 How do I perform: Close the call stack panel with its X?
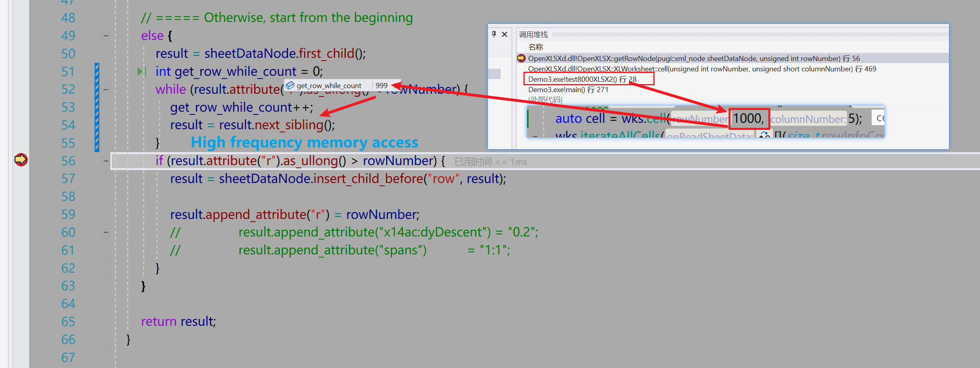[x=504, y=34]
